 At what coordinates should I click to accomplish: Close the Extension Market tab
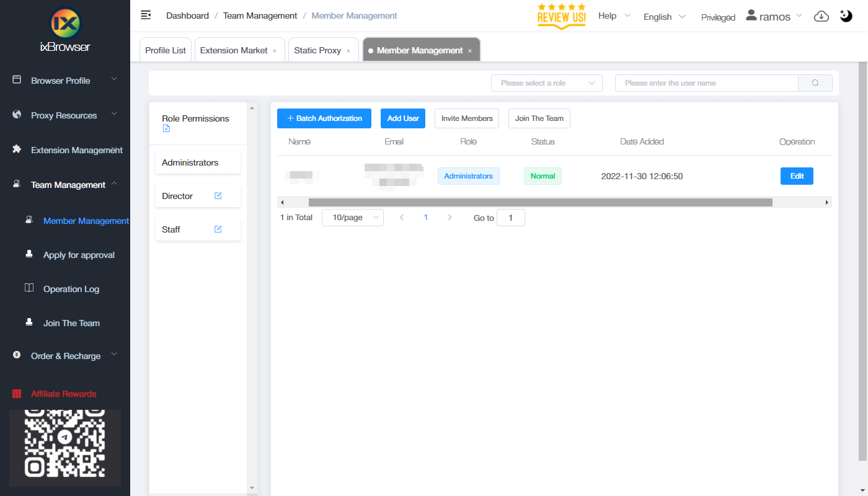[275, 51]
